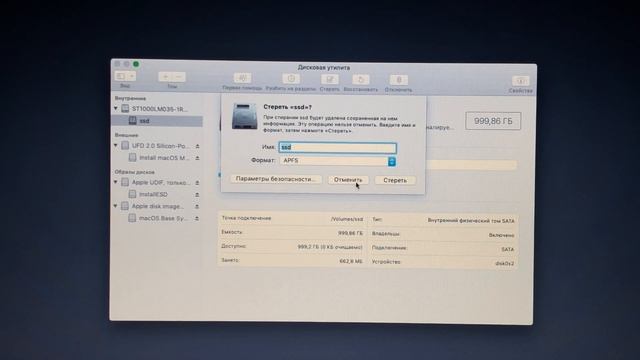This screenshot has height=360, width=640.
Task: Select the SATA connection value
Action: click(x=507, y=249)
